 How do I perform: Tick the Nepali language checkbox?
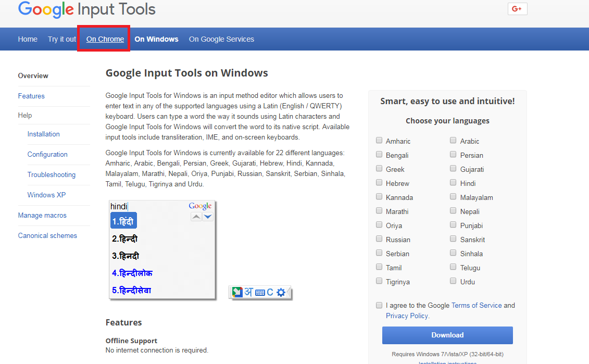tap(453, 211)
